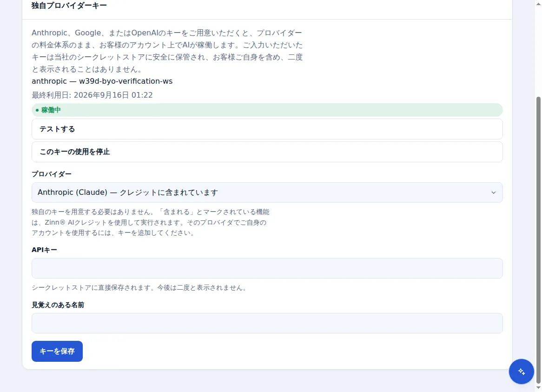Focus the 見覚えのある名前 input field

(267, 323)
